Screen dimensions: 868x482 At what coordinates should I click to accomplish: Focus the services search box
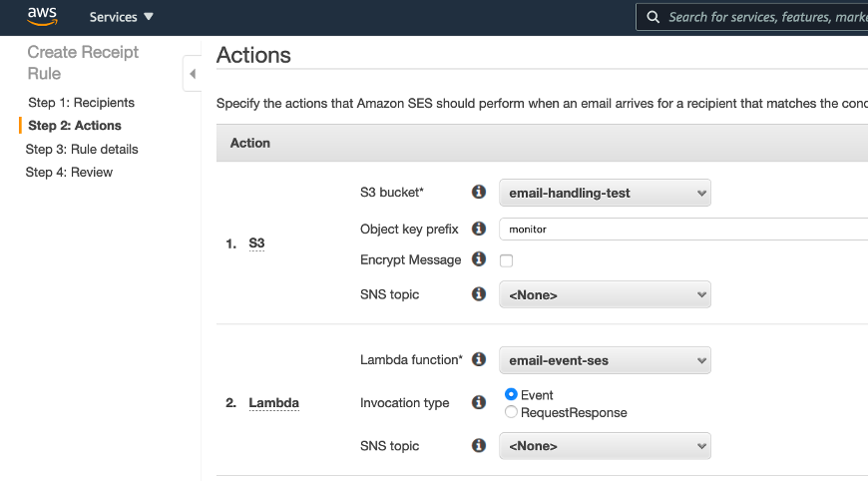(763, 17)
